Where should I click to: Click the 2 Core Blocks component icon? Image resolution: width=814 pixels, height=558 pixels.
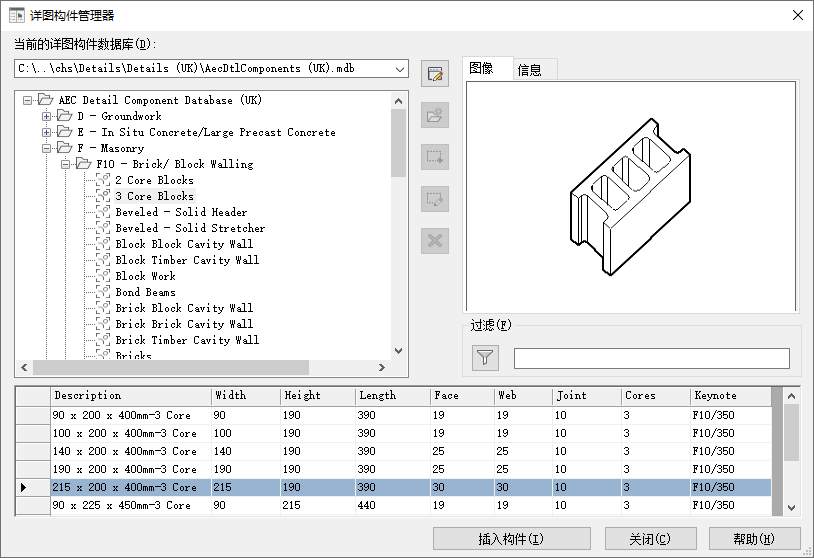(x=103, y=180)
